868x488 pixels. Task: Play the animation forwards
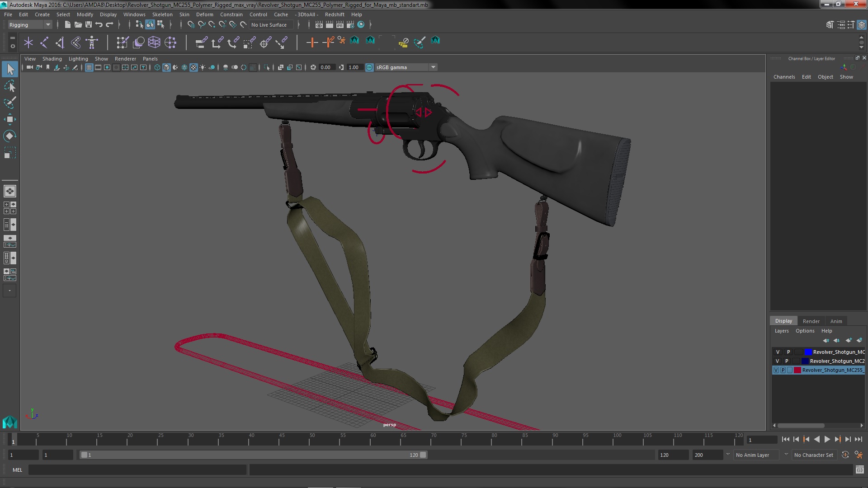(x=827, y=439)
